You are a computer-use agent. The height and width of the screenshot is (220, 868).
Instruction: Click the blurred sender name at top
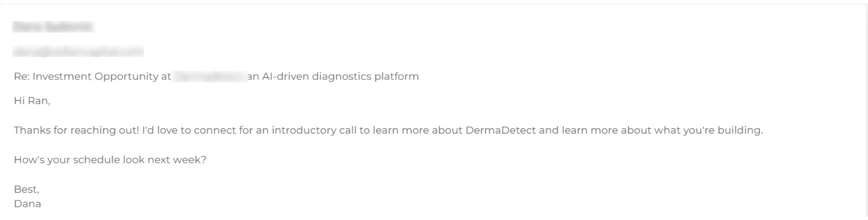tap(53, 26)
